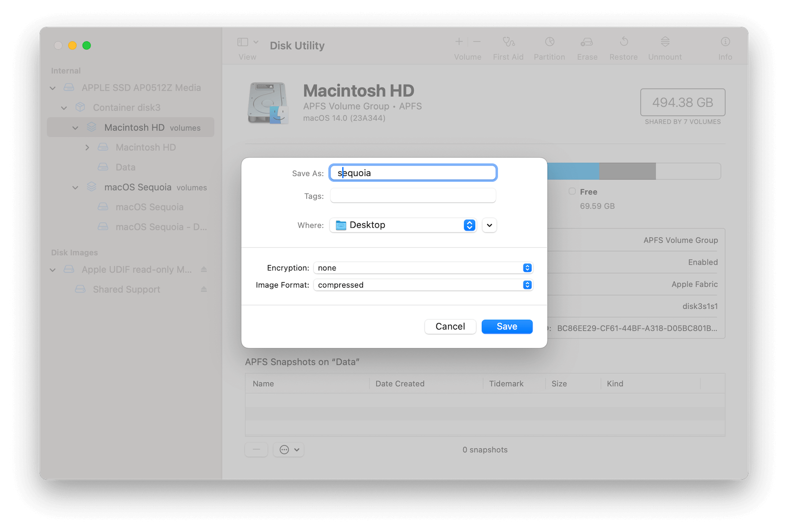This screenshot has width=788, height=532.
Task: Sort snapshots by Tidemark column
Action: coord(514,384)
